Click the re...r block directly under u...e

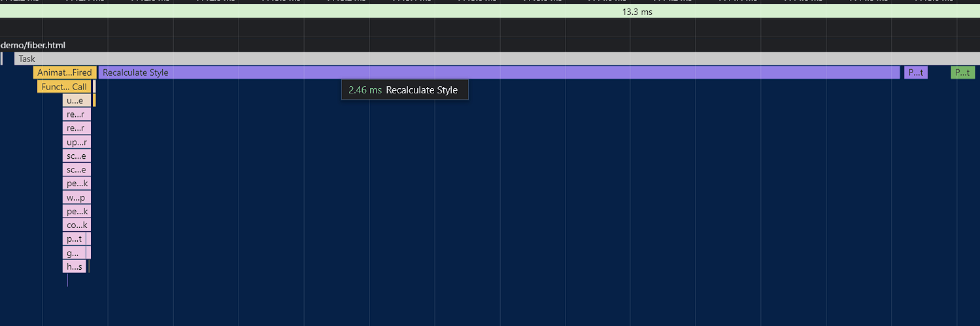point(76,114)
